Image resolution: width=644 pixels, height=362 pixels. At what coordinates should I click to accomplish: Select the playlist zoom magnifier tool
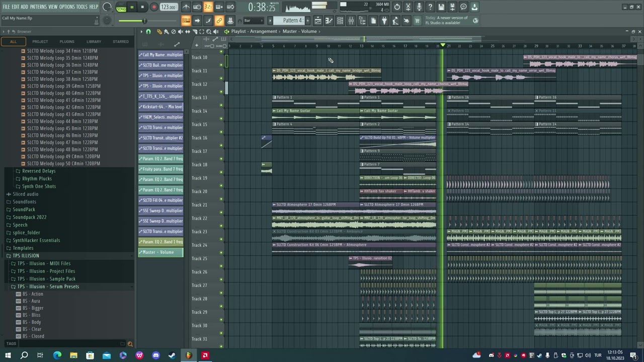(x=209, y=32)
